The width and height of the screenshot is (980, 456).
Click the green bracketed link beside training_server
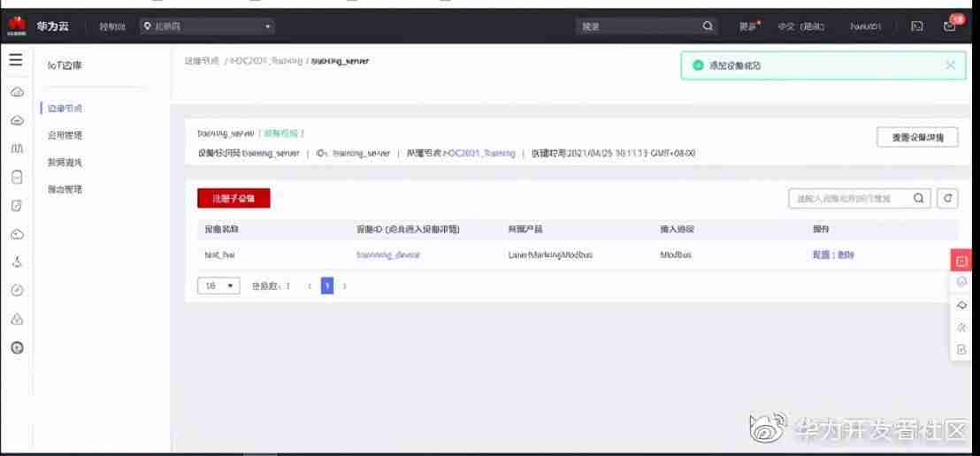(x=280, y=133)
